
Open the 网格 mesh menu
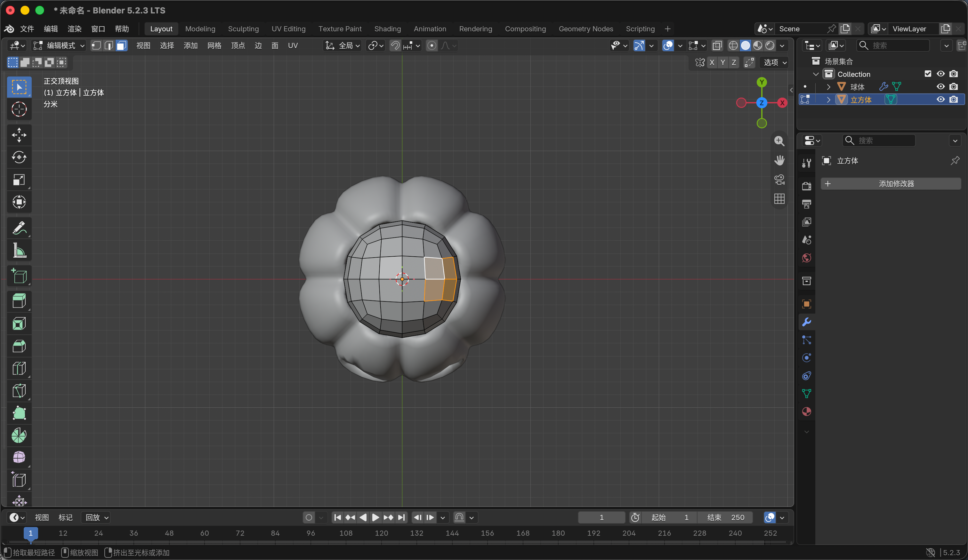214,46
